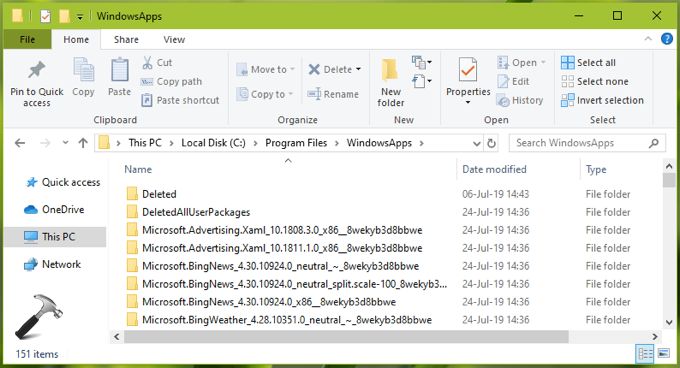The image size is (680, 368).
Task: Click the Copy icon in Clipboard group
Action: [83, 70]
